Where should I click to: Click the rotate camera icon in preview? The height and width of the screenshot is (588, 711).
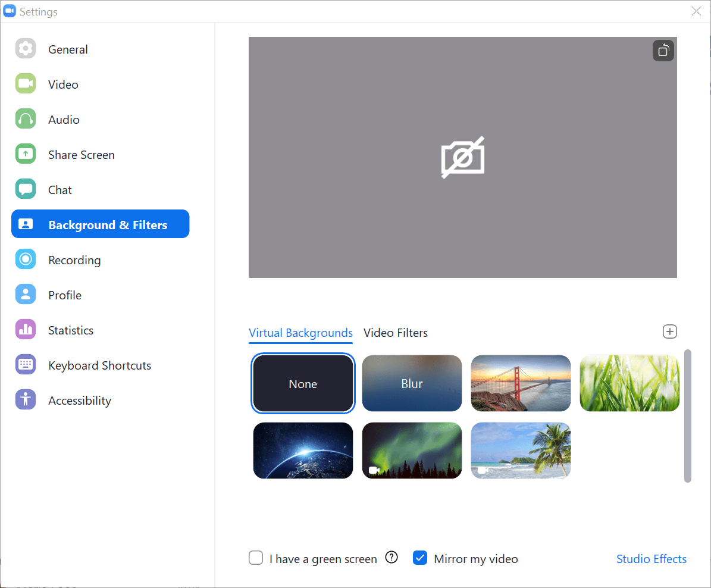pyautogui.click(x=663, y=51)
